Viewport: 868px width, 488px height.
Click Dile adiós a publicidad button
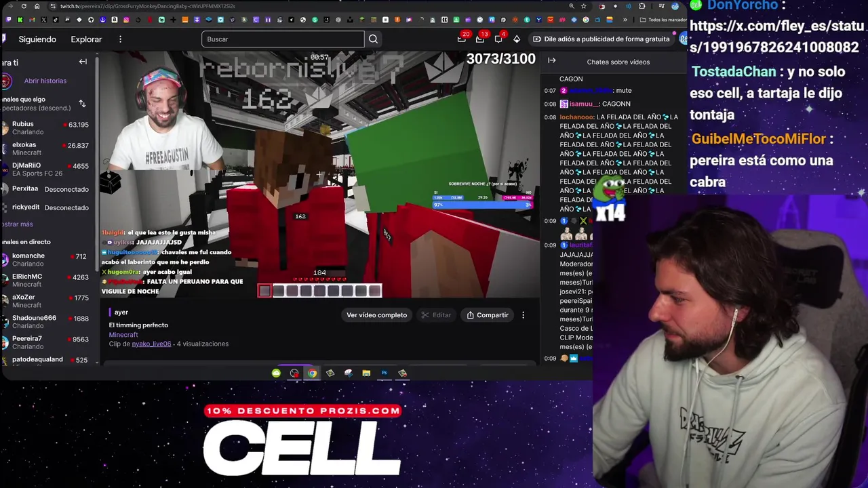[x=601, y=39]
